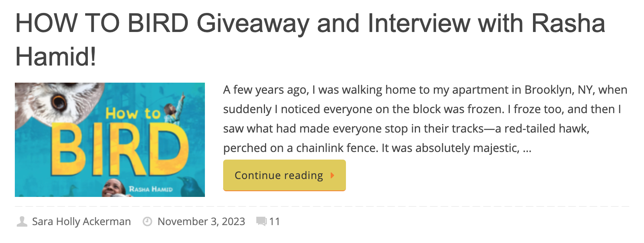Click the author silhouette icon
Viewport: 644px width, 243px height.
[x=22, y=221]
